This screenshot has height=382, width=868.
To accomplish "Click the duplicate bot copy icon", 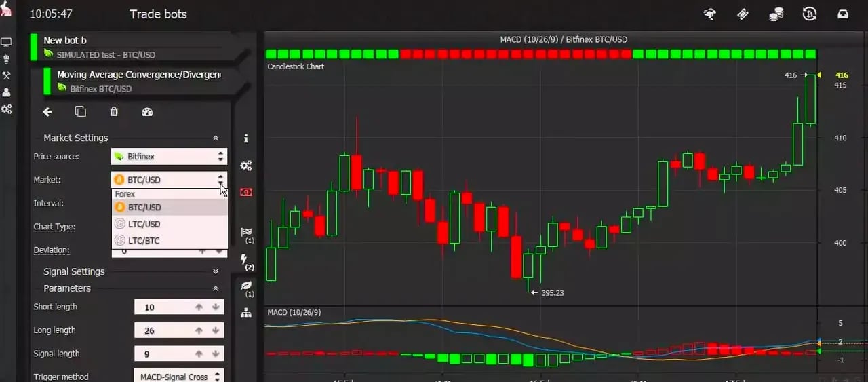I will (81, 112).
